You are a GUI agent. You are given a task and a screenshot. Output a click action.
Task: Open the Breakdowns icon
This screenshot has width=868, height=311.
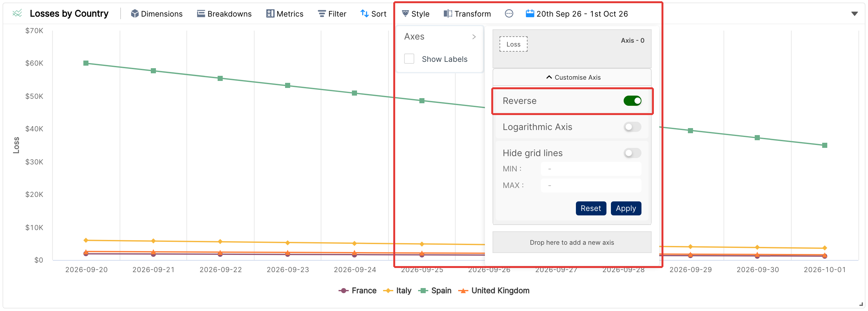[x=201, y=13]
